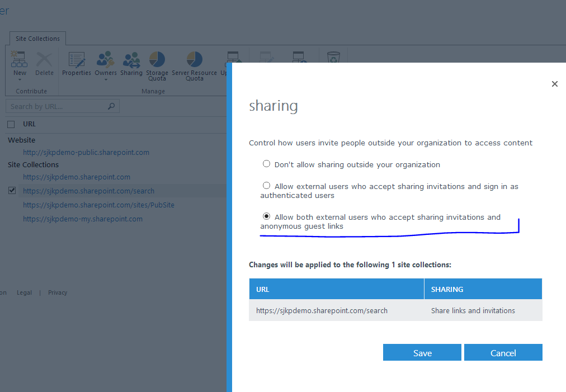Choose the authenticated external users only option
The width and height of the screenshot is (566, 392).
point(267,186)
